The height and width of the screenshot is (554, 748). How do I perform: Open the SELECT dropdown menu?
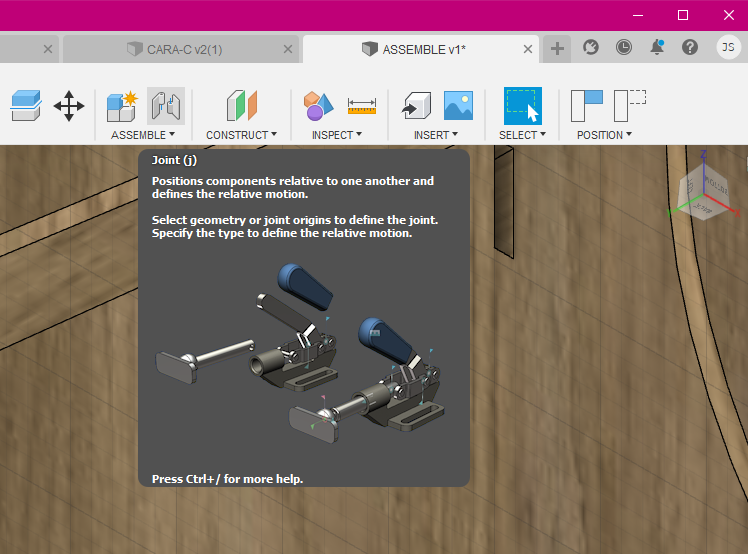click(522, 135)
